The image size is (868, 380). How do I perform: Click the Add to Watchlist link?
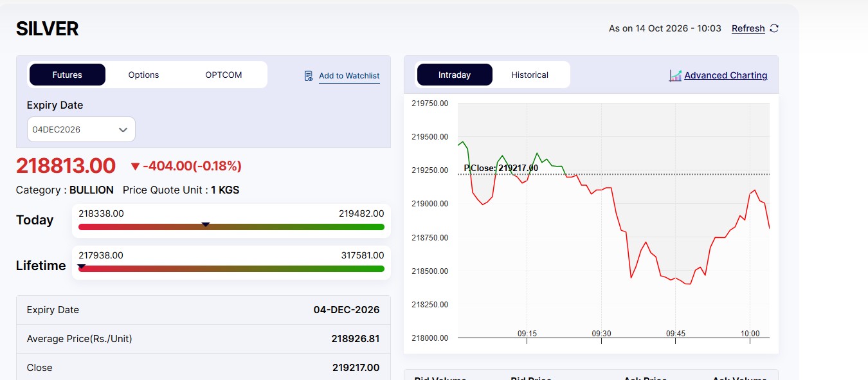(349, 76)
